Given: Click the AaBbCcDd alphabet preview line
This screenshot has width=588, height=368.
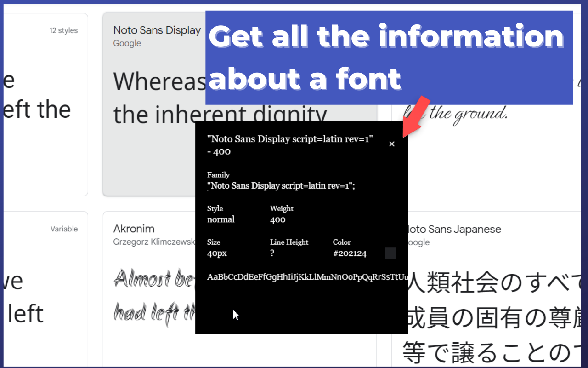Looking at the screenshot, I should 307,277.
